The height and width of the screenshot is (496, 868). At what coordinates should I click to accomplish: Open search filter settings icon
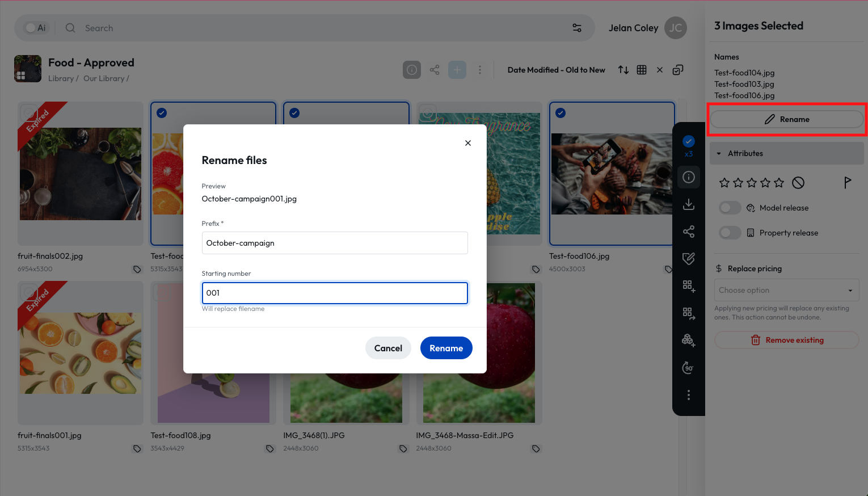(x=577, y=28)
